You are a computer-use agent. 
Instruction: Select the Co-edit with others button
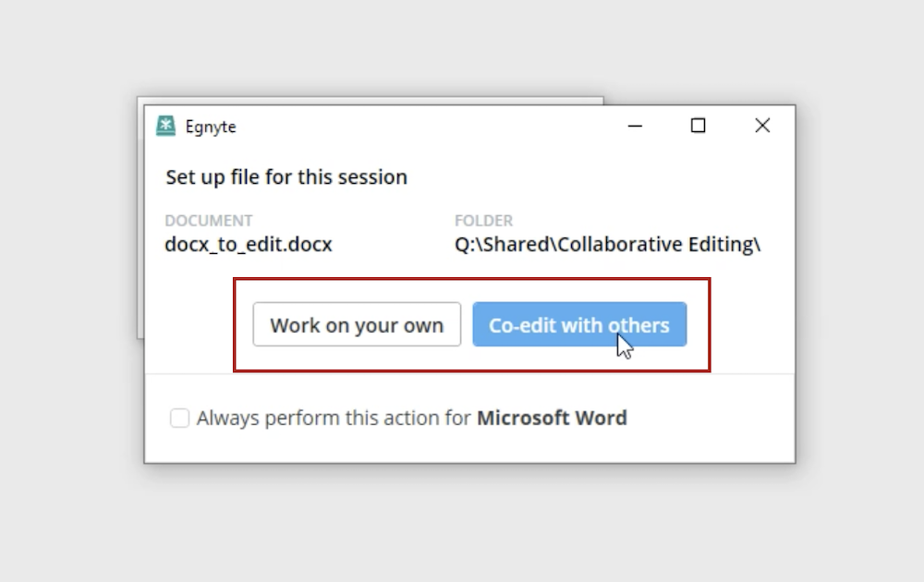pyautogui.click(x=579, y=324)
